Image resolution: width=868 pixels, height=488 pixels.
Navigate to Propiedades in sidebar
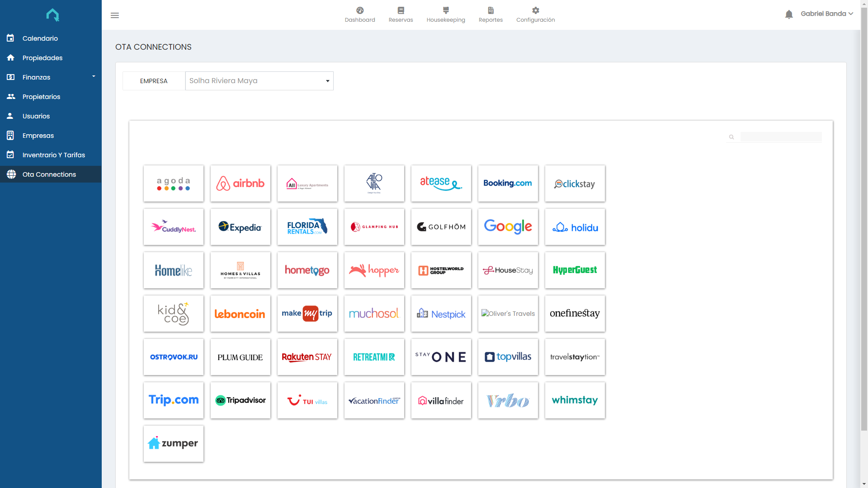42,58
